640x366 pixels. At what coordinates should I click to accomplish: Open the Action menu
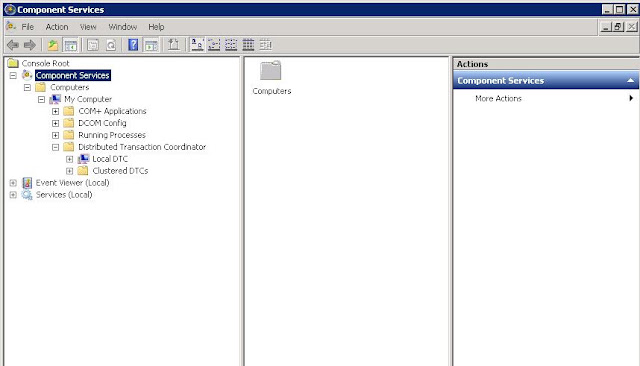pyautogui.click(x=57, y=27)
